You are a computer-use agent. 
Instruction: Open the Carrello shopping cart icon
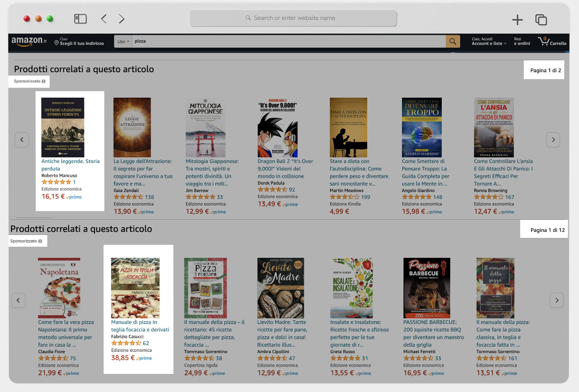click(x=552, y=41)
